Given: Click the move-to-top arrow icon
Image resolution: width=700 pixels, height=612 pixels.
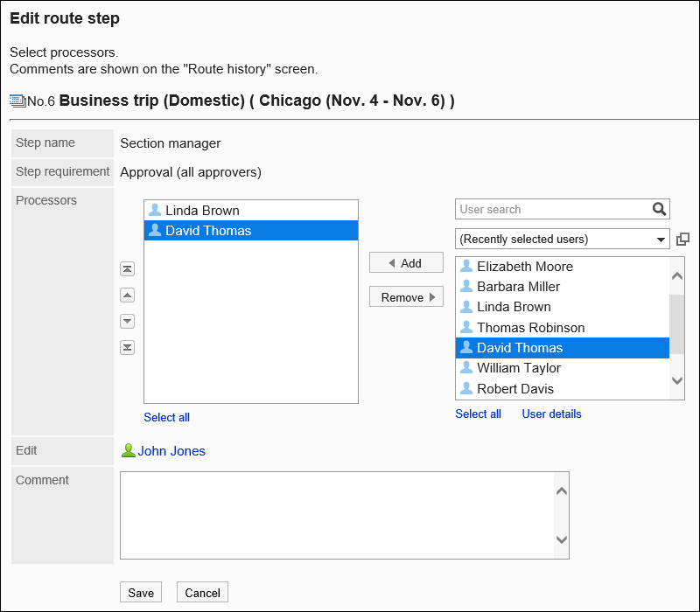Looking at the screenshot, I should [127, 269].
